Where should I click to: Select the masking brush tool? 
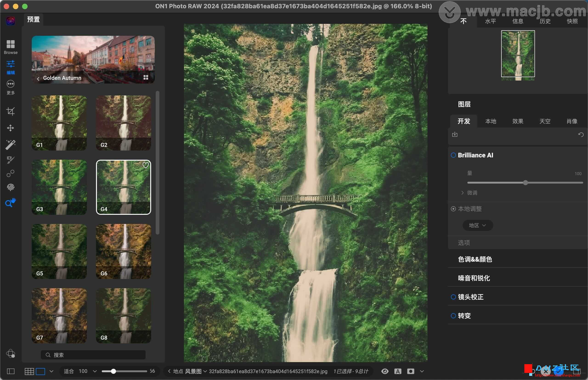(10, 160)
